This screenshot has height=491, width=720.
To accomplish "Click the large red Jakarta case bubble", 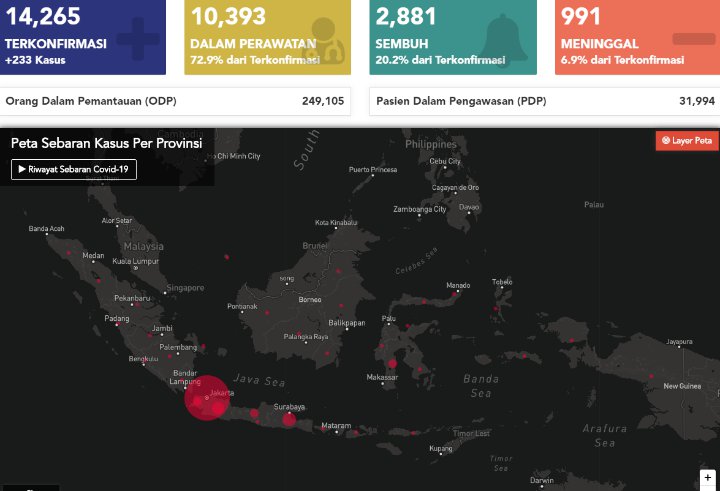I will (x=207, y=398).
